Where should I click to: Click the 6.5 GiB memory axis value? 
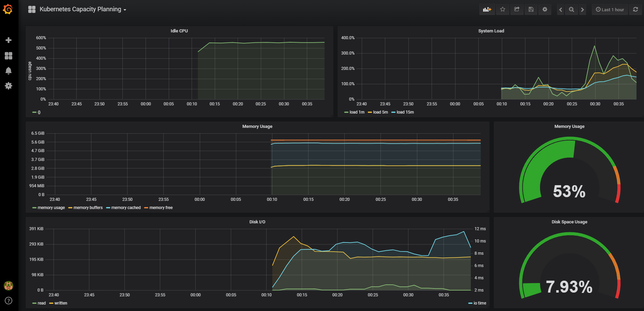pos(38,133)
